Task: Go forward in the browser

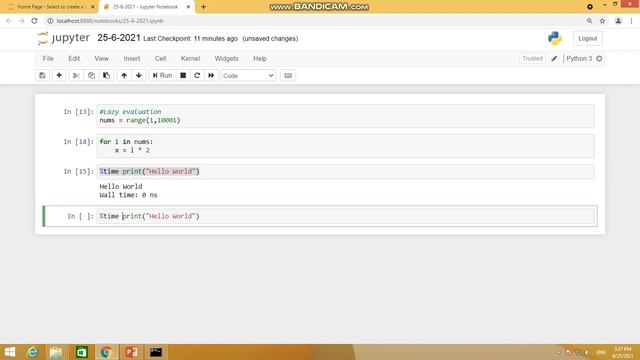Action: (22, 21)
